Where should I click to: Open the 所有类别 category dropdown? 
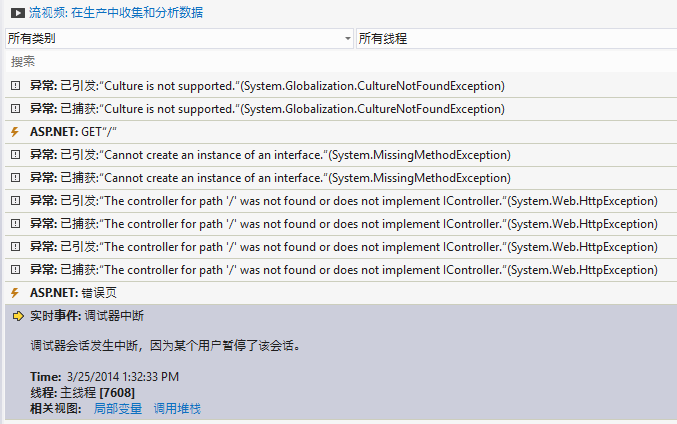[179, 38]
